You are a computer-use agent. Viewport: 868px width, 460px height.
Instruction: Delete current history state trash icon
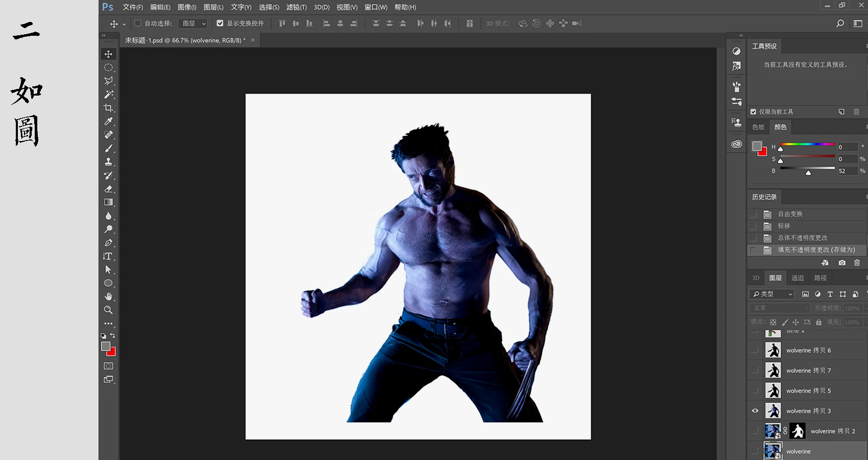click(857, 263)
